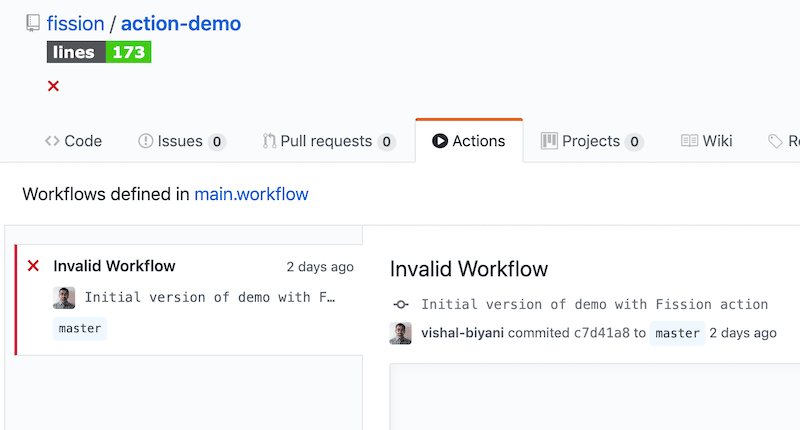Click the red failed status X under badge
Viewport: 800px width, 430px height.
pyautogui.click(x=53, y=86)
